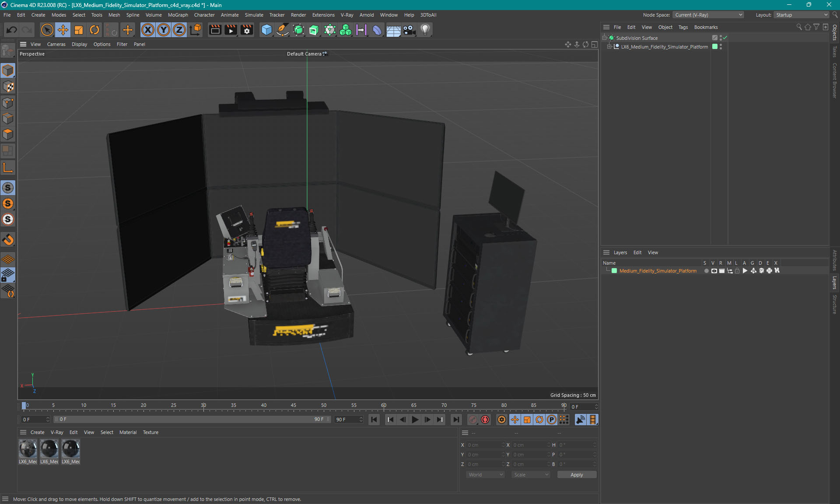Open Object manager hamburger menu
This screenshot has width=840, height=504.
[x=606, y=27]
